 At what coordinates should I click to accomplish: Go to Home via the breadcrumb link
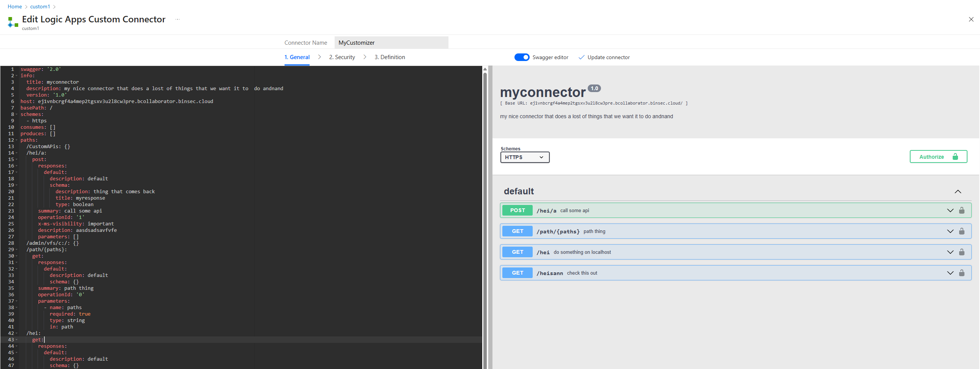14,6
